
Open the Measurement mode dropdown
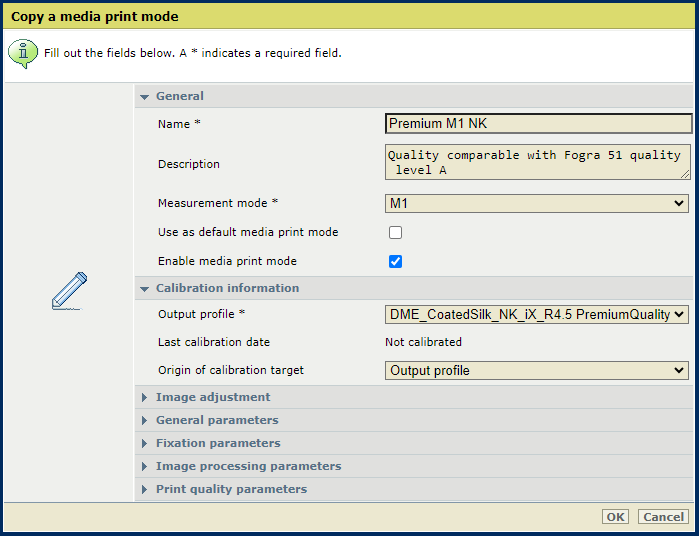click(537, 203)
